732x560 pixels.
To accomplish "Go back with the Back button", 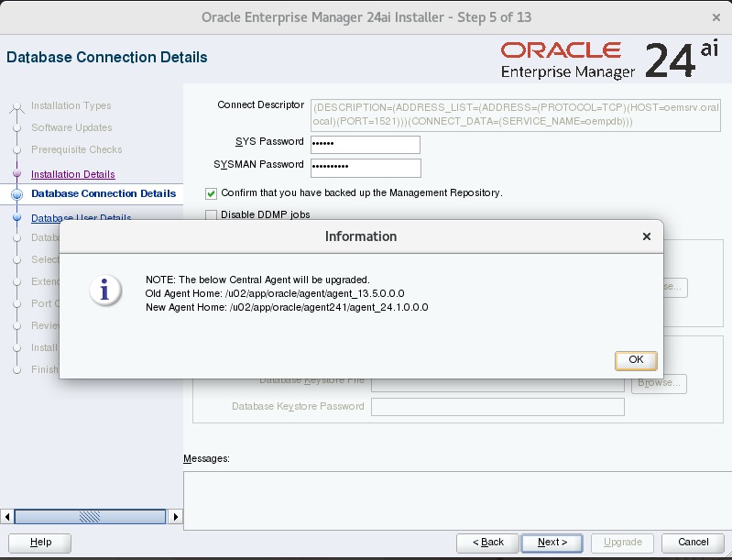I will (x=487, y=543).
